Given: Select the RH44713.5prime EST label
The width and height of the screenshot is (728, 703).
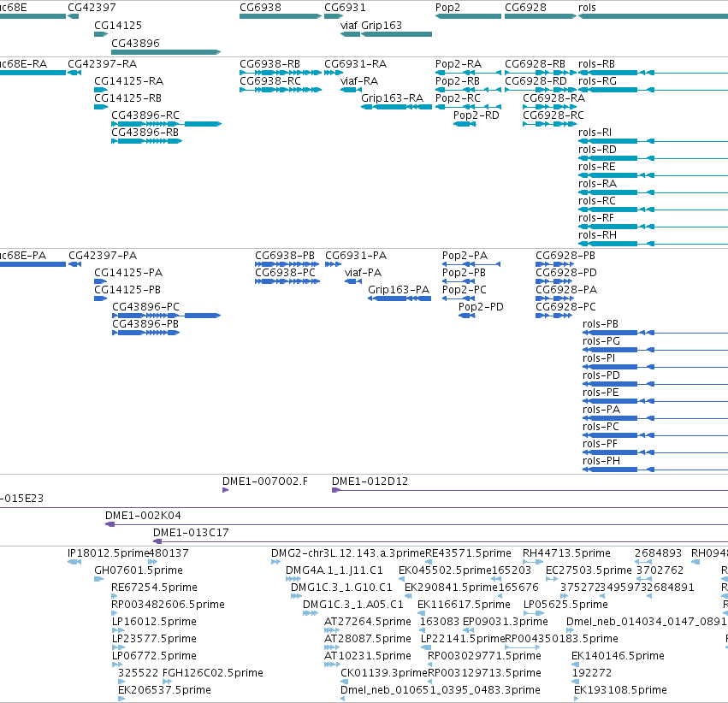Looking at the screenshot, I should point(566,553).
